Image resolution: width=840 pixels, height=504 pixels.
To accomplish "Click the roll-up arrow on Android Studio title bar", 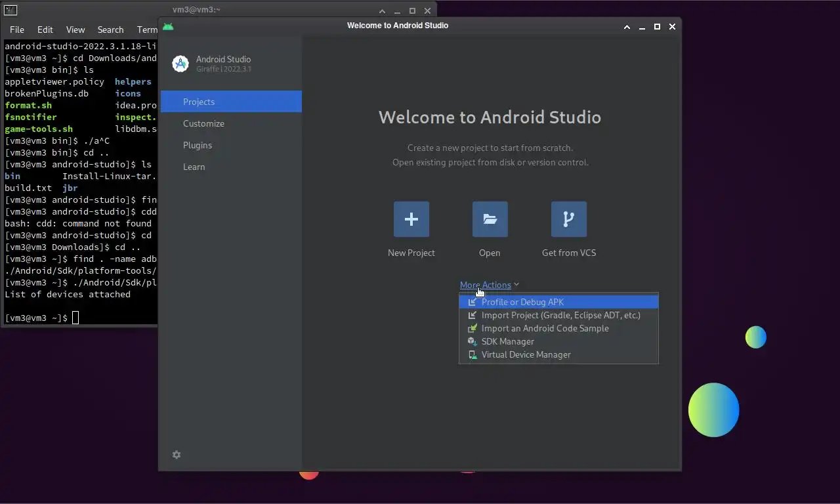I will (x=627, y=27).
